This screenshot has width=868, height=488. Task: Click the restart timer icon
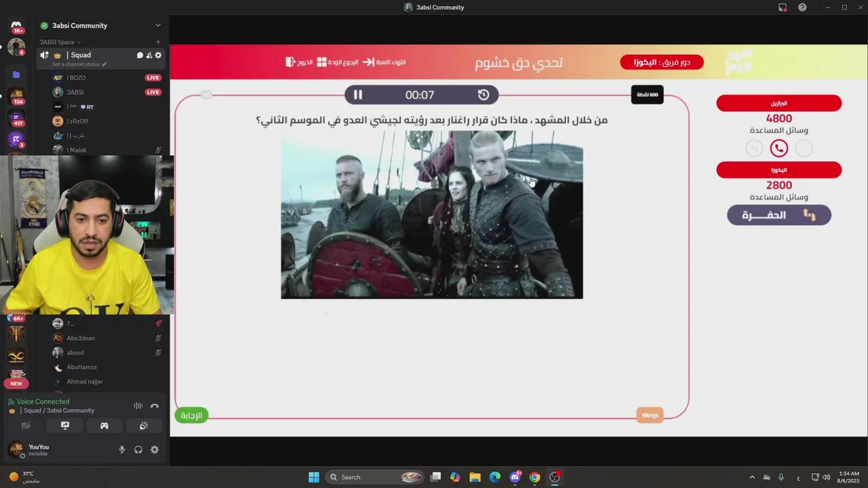point(484,95)
